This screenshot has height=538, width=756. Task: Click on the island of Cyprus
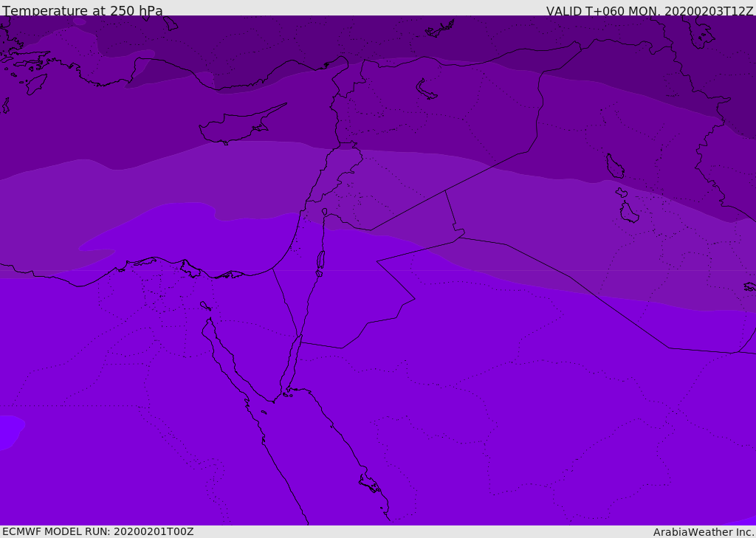click(235, 128)
